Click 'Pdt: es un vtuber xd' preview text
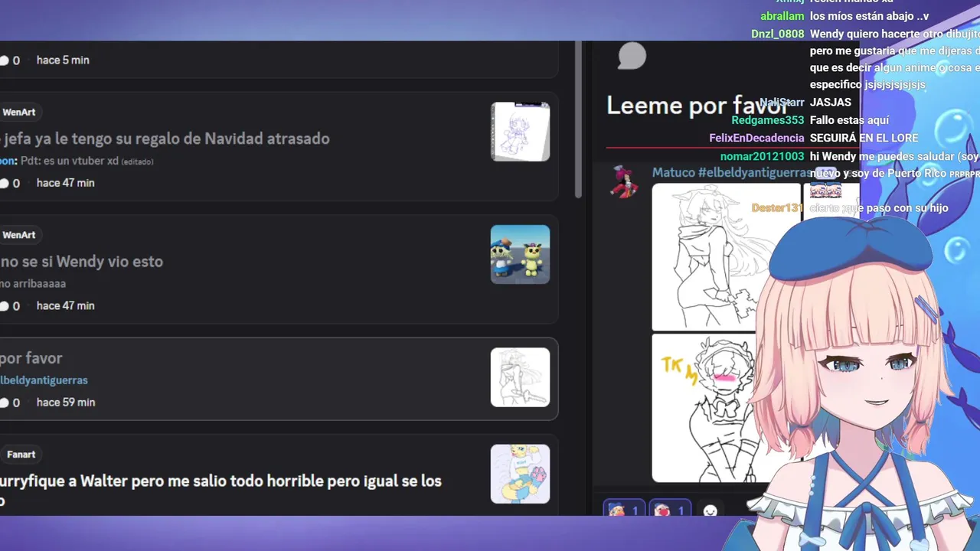Screen dimensions: 980x551 [x=70, y=161]
